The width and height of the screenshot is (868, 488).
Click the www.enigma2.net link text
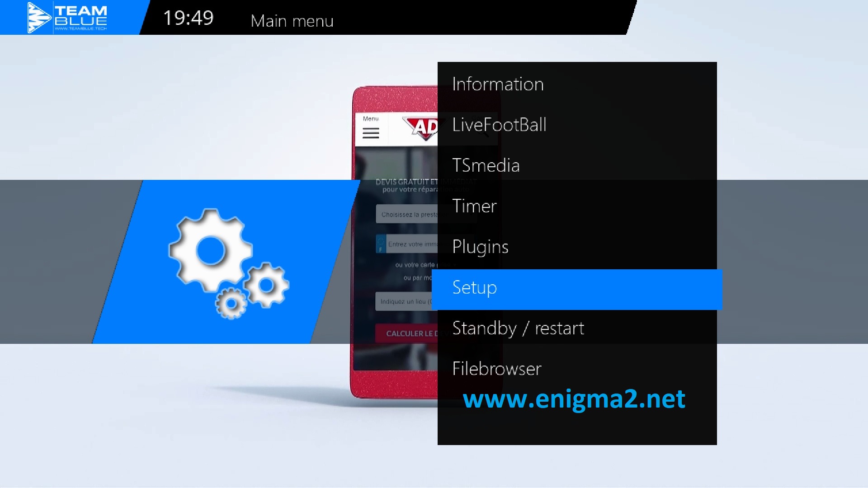[x=574, y=399]
